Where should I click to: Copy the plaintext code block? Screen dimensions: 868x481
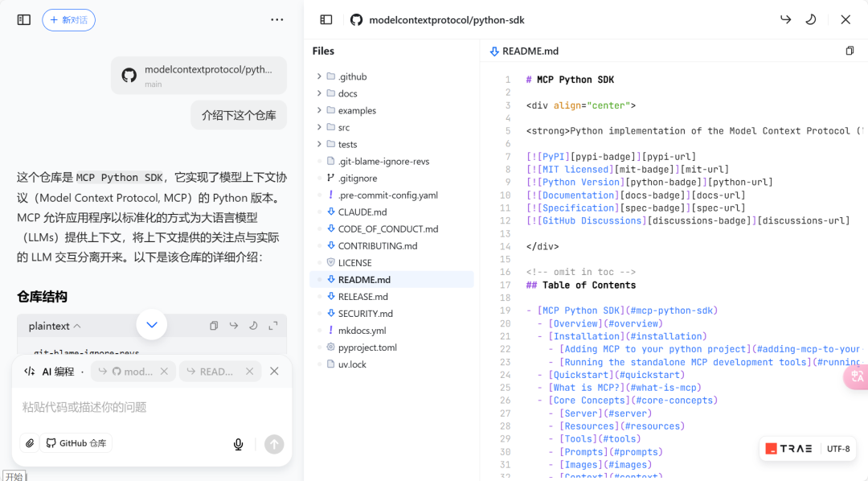pyautogui.click(x=214, y=326)
